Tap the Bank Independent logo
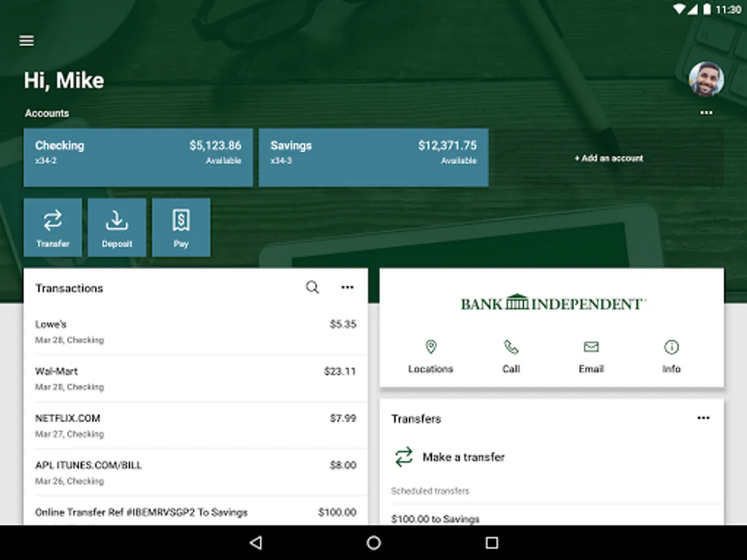The height and width of the screenshot is (560, 747). click(x=552, y=303)
